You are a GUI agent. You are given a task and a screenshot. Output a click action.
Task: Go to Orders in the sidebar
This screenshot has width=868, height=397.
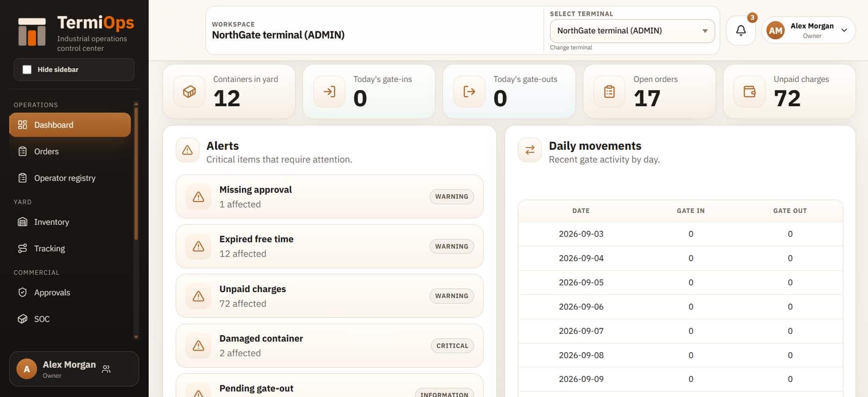point(70,152)
